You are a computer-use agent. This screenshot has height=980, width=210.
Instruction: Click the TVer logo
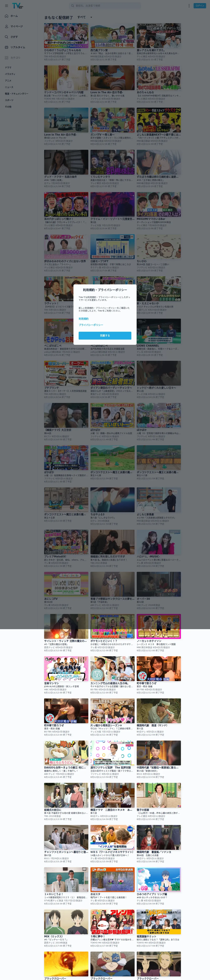tap(17, 6)
